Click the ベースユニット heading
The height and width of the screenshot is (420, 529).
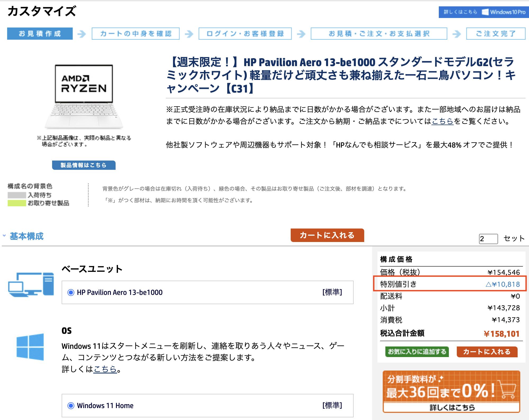tap(92, 269)
